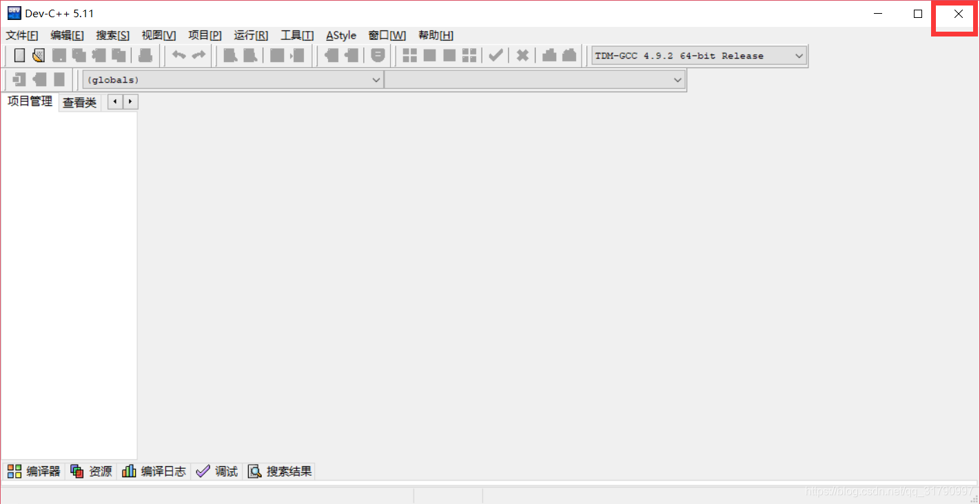Click the Close file toolbar icon
The height and width of the screenshot is (504, 980).
click(x=99, y=56)
